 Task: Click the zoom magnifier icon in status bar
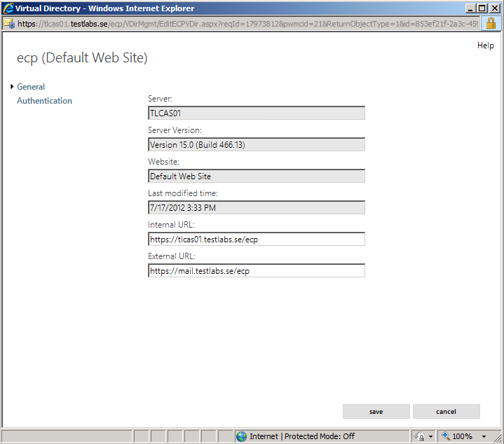(x=446, y=436)
